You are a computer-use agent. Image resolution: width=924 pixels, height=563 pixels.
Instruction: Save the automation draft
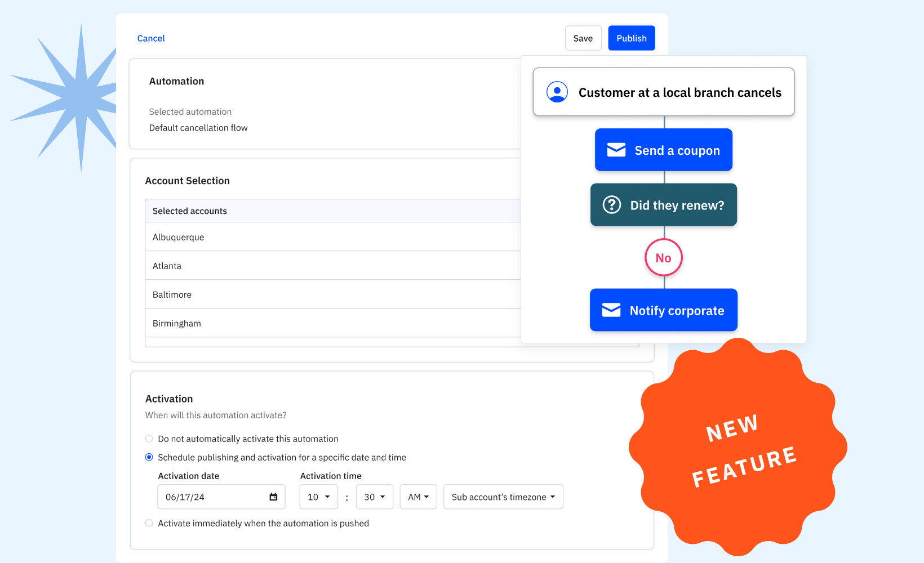pyautogui.click(x=583, y=38)
